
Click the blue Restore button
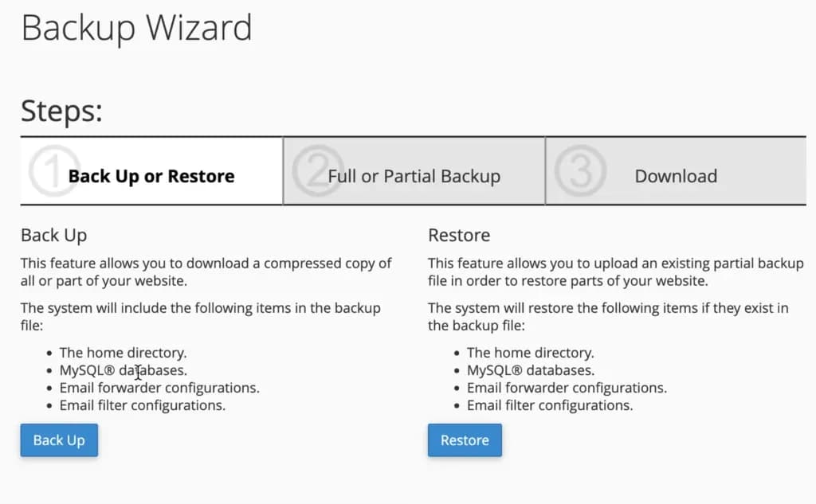coord(465,440)
